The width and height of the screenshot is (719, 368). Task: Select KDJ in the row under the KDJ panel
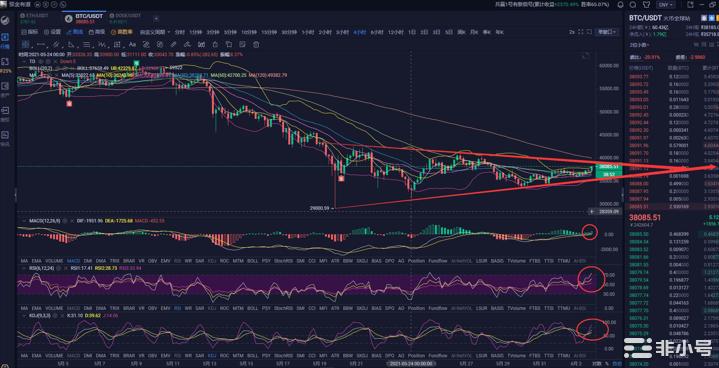coord(212,356)
